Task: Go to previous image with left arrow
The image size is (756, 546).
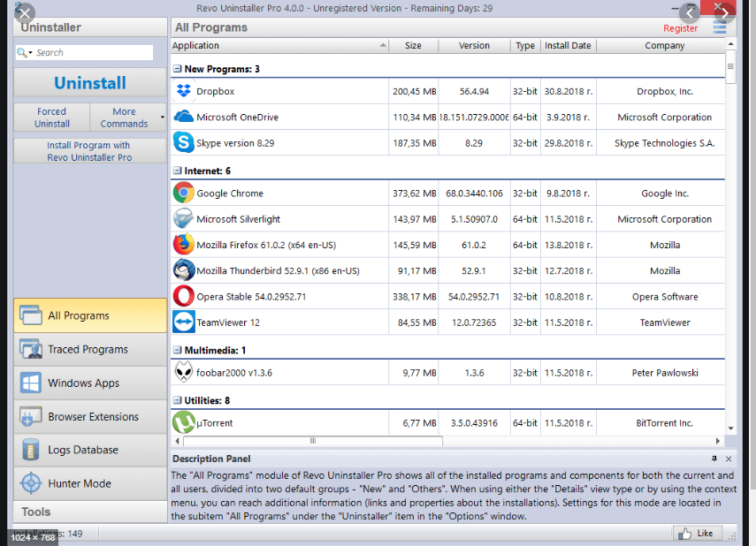Action: (690, 13)
